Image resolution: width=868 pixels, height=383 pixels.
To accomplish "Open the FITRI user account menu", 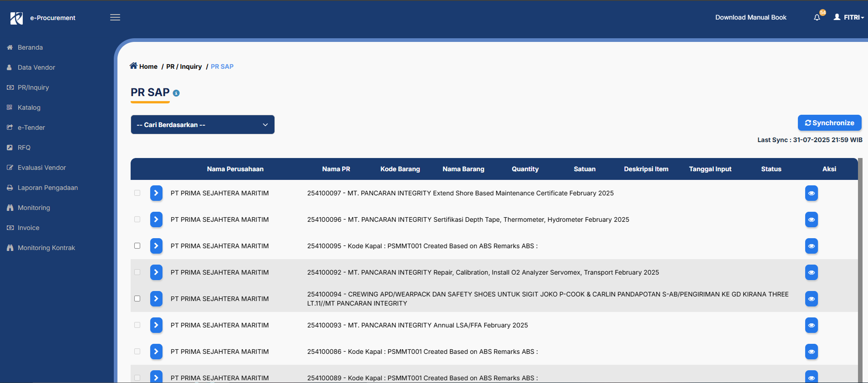I will coord(848,17).
